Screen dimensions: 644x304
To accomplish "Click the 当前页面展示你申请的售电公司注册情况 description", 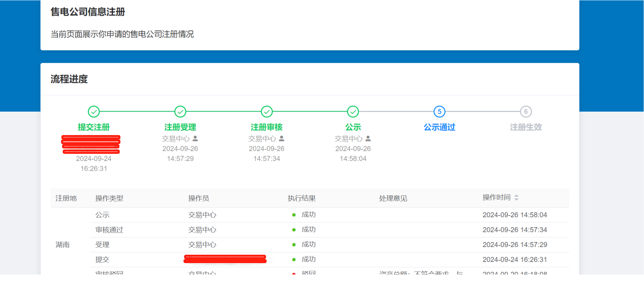I will point(122,34).
